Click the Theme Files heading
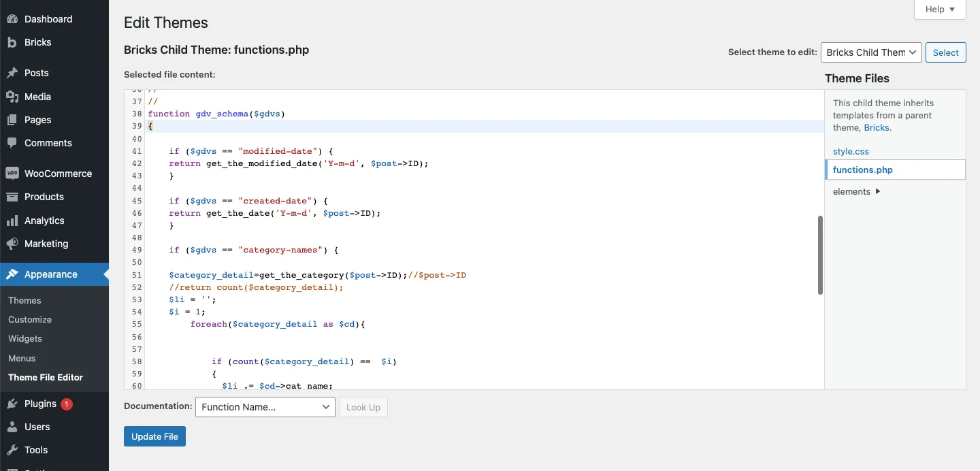The width and height of the screenshot is (980, 471). pyautogui.click(x=857, y=78)
